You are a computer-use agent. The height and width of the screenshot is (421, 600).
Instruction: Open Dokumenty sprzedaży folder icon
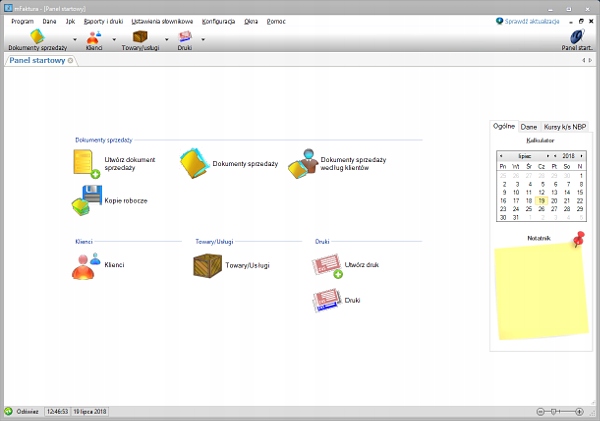pyautogui.click(x=194, y=163)
